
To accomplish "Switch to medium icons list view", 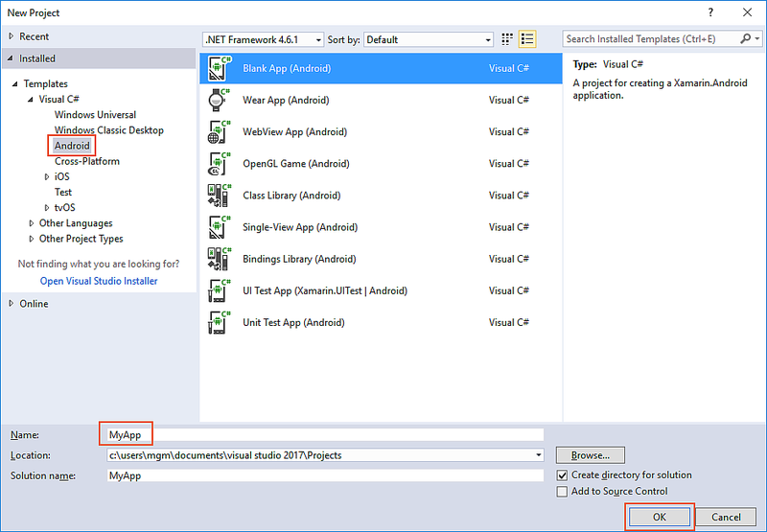I will click(x=527, y=39).
